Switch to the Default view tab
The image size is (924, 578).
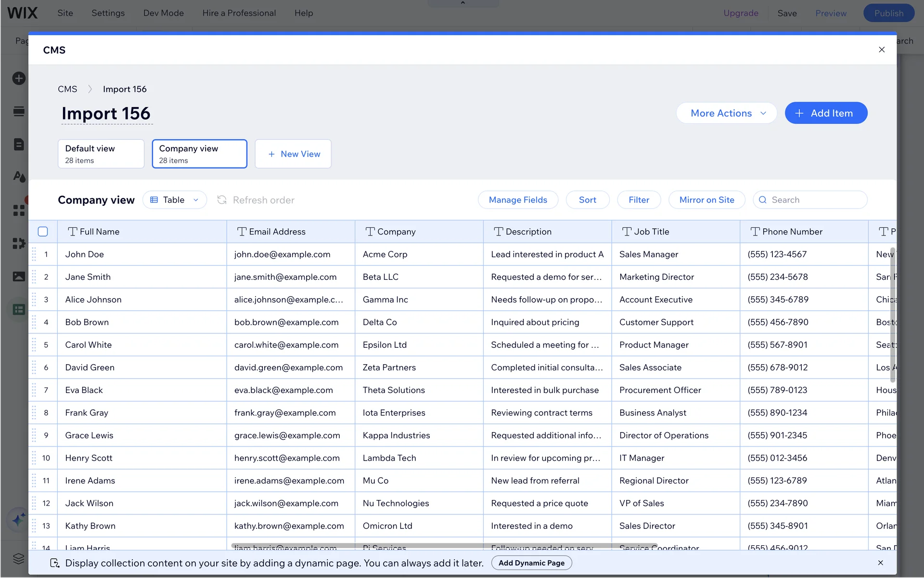(101, 154)
